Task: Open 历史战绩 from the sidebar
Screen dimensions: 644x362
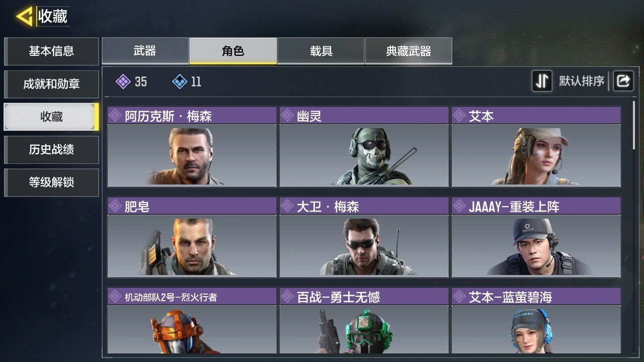Action: [x=51, y=149]
